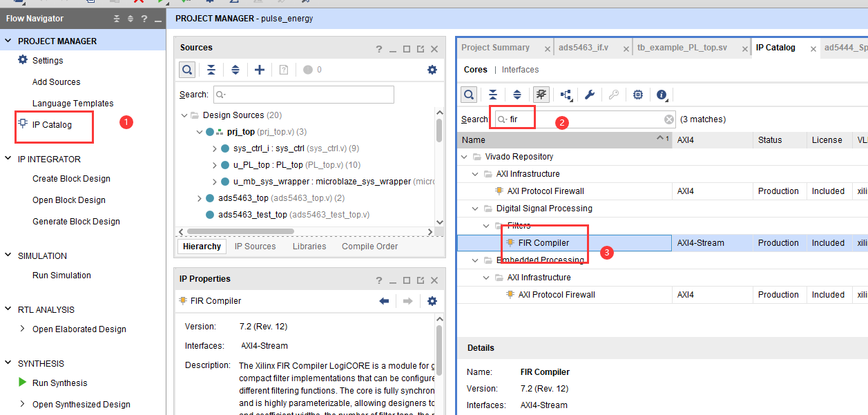The width and height of the screenshot is (868, 415).
Task: Click Run Simulation
Action: coord(61,275)
